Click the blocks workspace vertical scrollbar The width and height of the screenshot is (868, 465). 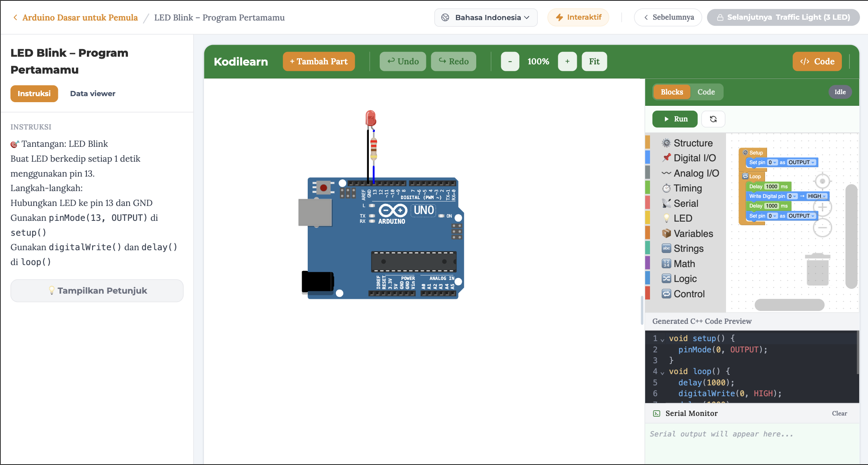click(851, 237)
